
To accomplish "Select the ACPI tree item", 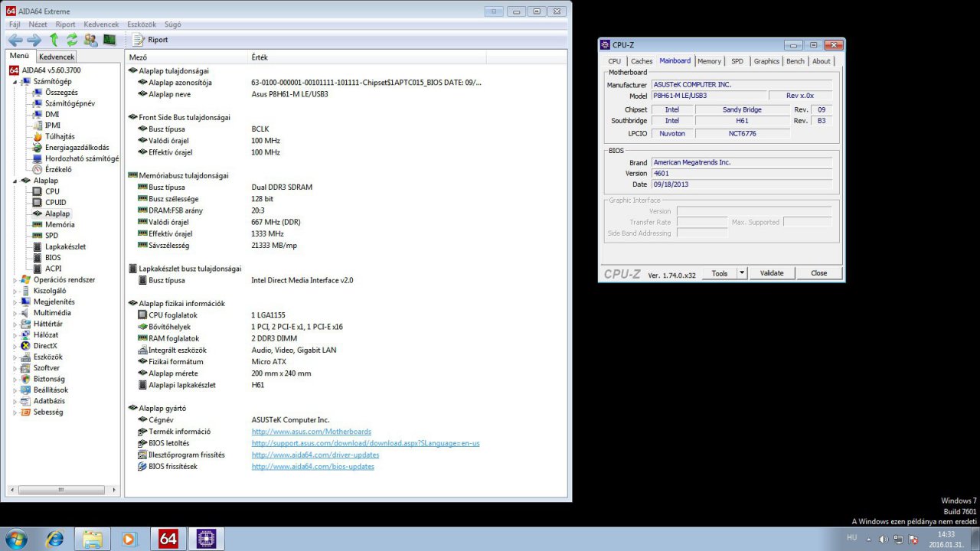I will click(53, 269).
